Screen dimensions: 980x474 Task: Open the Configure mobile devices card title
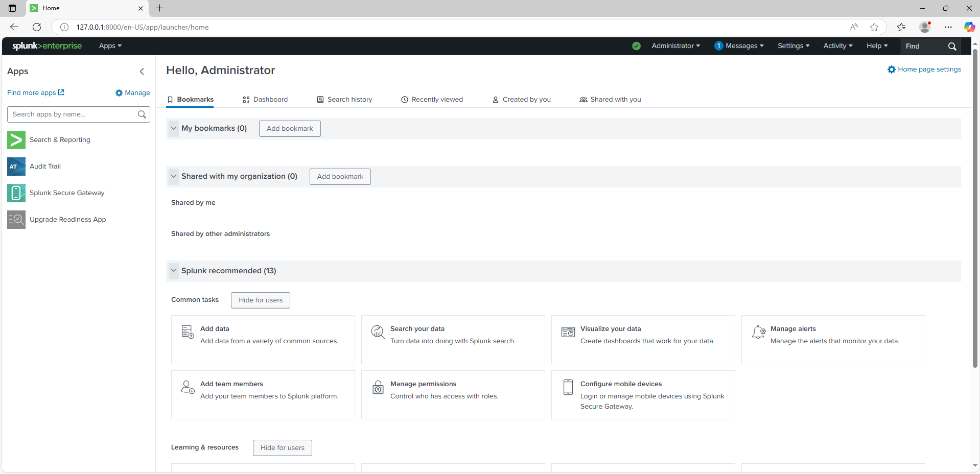tap(621, 384)
